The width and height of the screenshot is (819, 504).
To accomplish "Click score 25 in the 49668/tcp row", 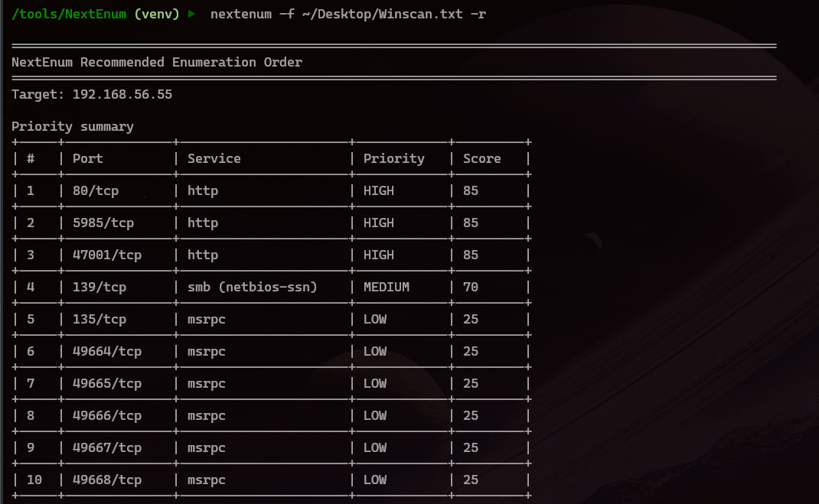I will pyautogui.click(x=471, y=480).
